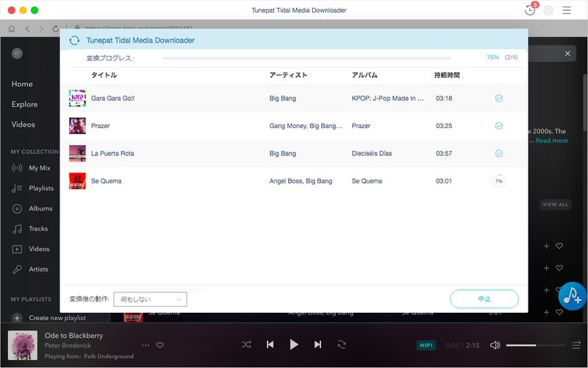Screen dimensions: 588x368
Task: Sort by the タイトル column header
Action: coord(104,75)
